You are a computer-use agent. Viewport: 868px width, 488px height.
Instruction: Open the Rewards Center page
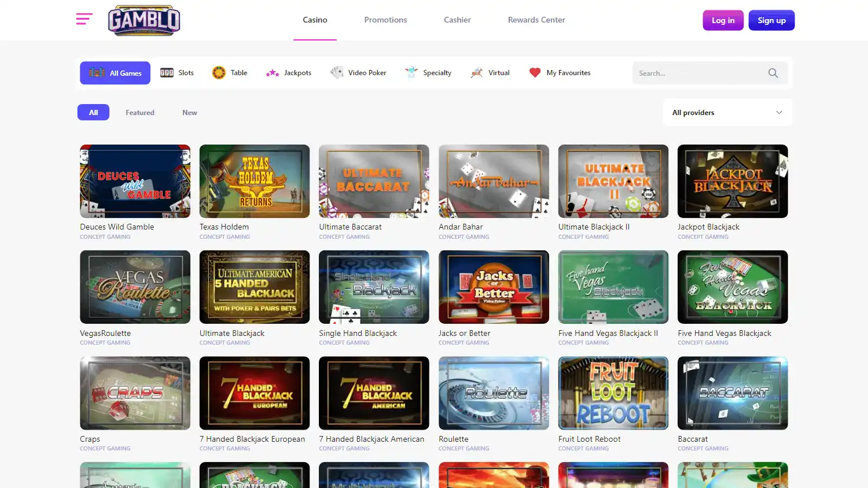(x=536, y=20)
